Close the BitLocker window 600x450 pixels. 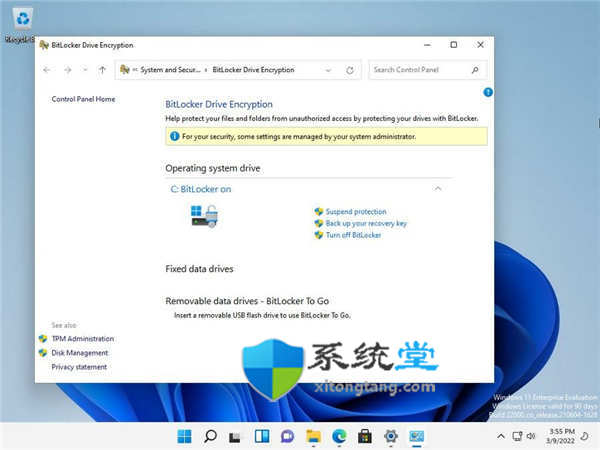pos(480,45)
